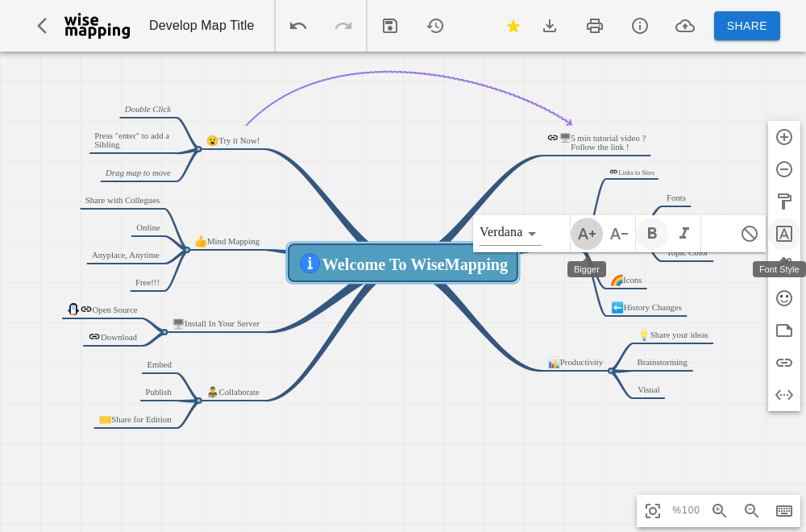Add an emoji icon to topic
The image size is (806, 532).
tap(784, 298)
